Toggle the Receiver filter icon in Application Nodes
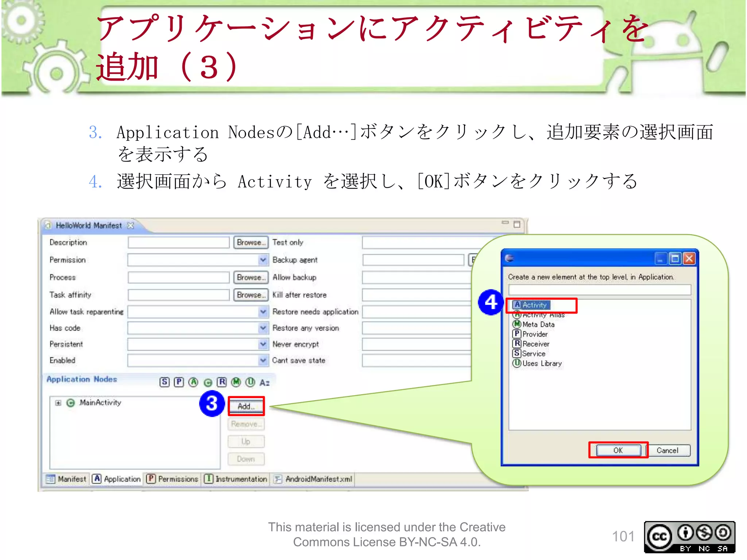The width and height of the screenshot is (747, 560). pyautogui.click(x=222, y=382)
